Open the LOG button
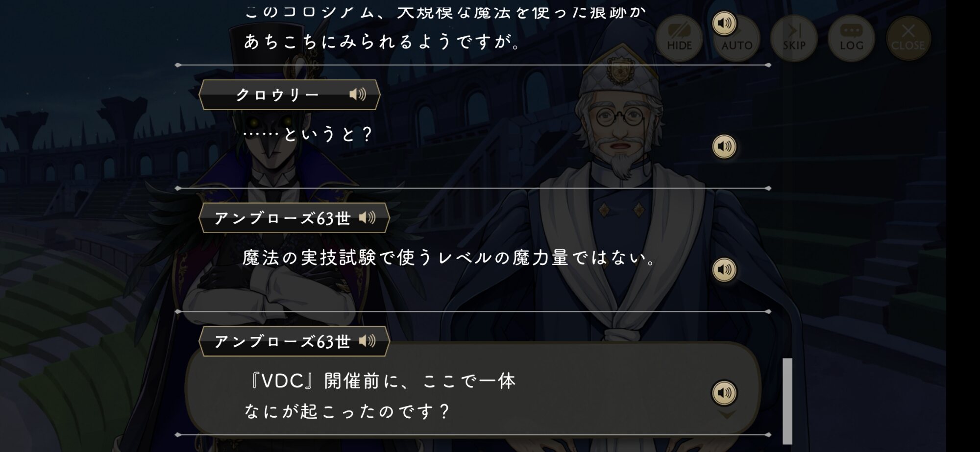Viewport: 980px width, 452px height. [x=851, y=38]
